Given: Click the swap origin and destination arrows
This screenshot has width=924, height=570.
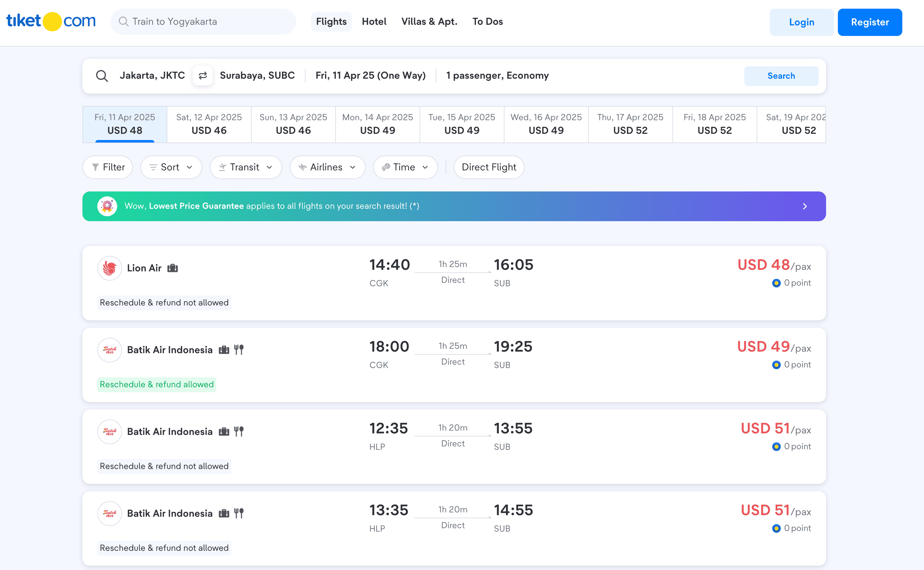Looking at the screenshot, I should [202, 76].
